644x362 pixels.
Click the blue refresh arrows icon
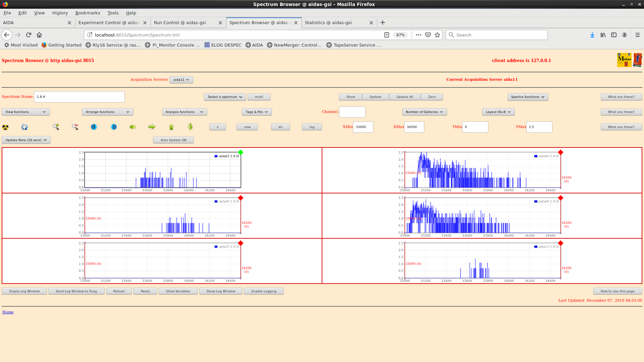pos(24,127)
